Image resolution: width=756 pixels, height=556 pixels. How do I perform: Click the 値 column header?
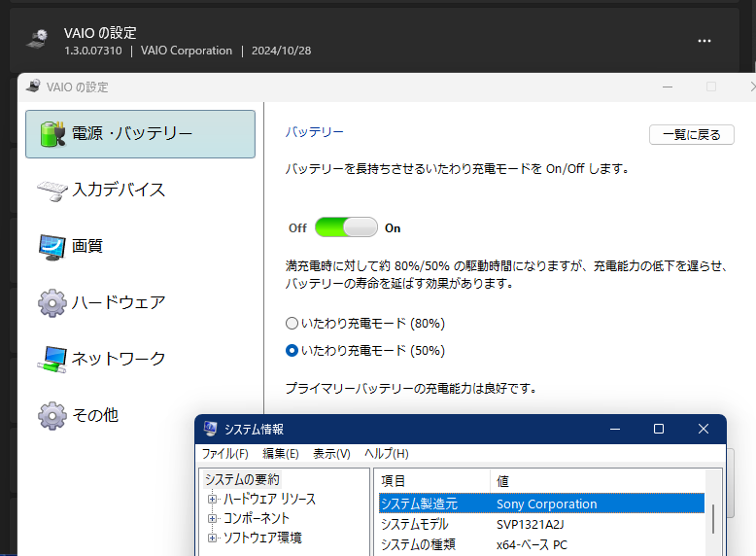[x=598, y=481]
